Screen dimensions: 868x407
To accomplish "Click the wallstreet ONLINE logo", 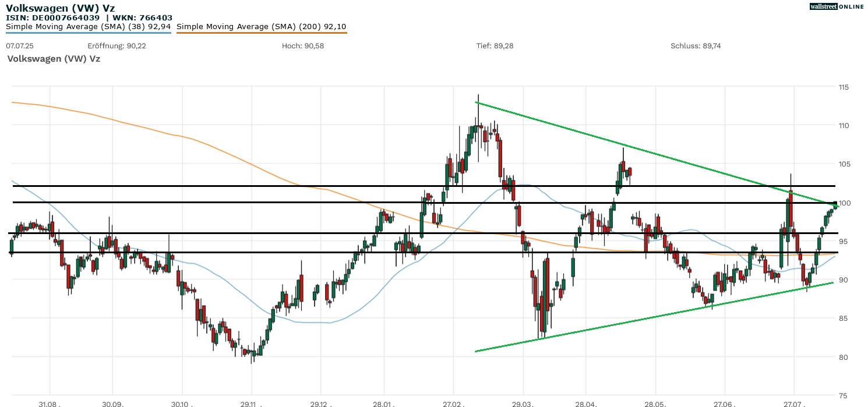I will [x=837, y=6].
